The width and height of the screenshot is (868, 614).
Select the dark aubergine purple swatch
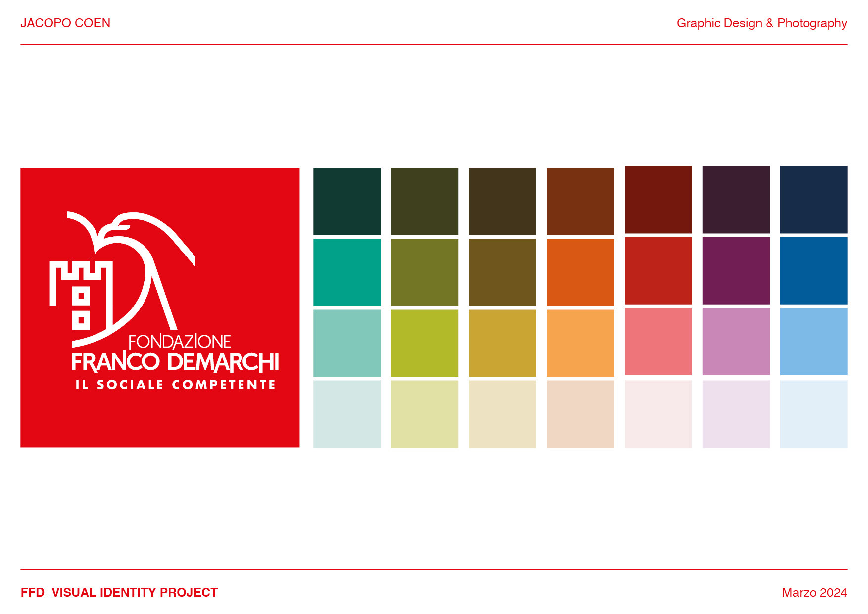[x=736, y=200]
